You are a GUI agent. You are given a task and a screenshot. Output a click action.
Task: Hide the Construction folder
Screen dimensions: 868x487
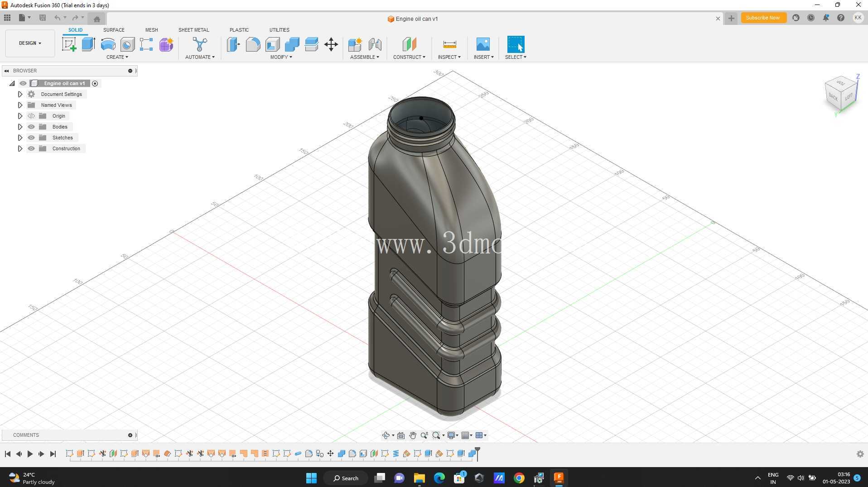coord(31,148)
